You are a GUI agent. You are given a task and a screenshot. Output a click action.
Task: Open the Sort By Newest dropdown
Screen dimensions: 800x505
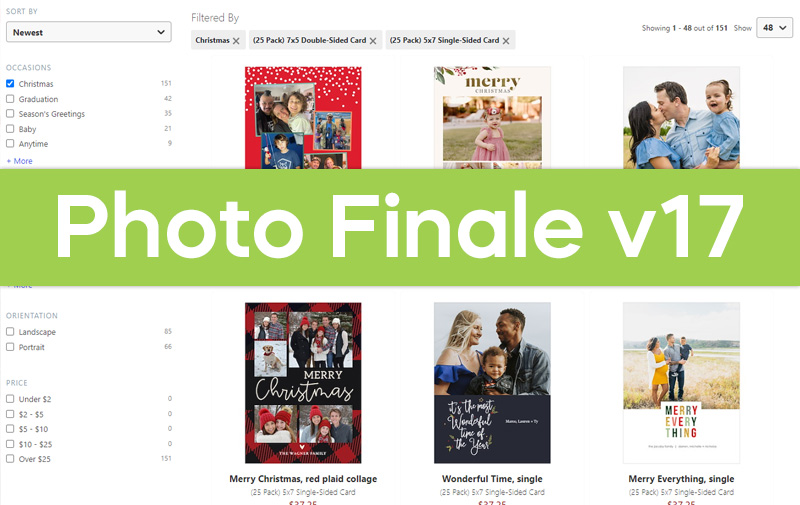[89, 32]
